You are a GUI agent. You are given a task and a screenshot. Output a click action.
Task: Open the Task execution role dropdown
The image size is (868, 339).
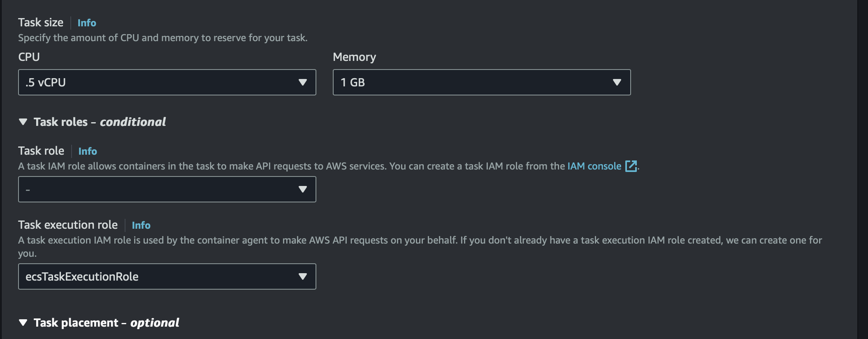(x=167, y=276)
